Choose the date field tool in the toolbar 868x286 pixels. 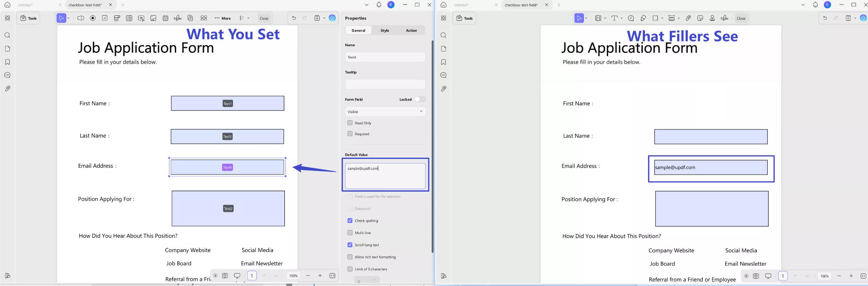(165, 18)
